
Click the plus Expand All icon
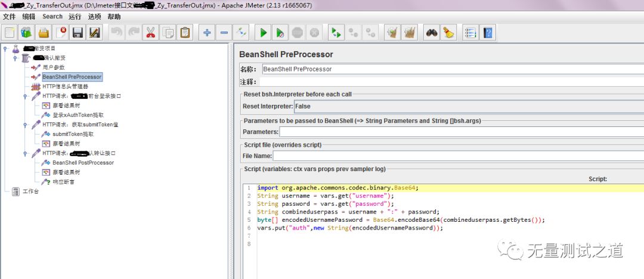pyautogui.click(x=207, y=33)
